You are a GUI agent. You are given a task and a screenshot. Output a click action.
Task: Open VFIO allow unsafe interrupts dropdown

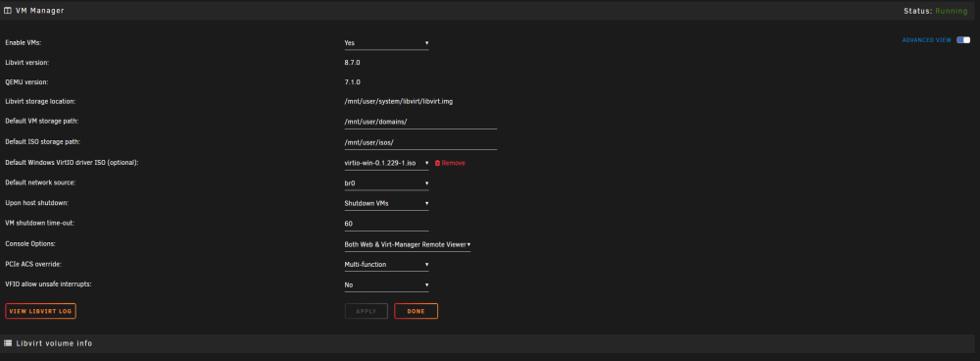click(386, 284)
